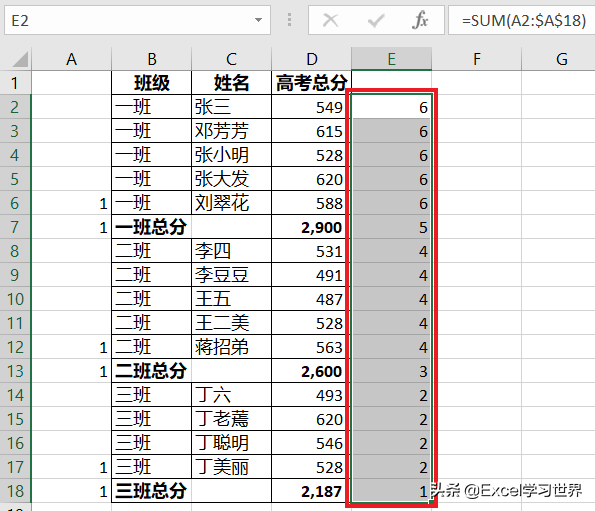Image resolution: width=595 pixels, height=511 pixels.
Task: Click the name cell 丁六
Action: [x=231, y=395]
